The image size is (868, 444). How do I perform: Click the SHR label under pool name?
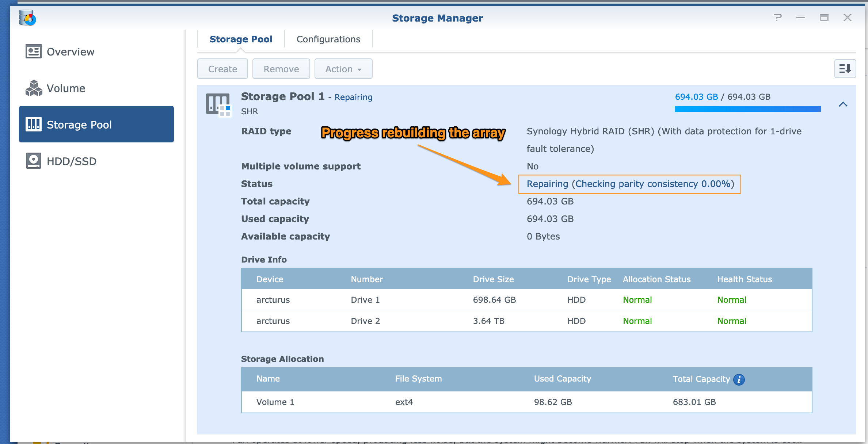250,111
